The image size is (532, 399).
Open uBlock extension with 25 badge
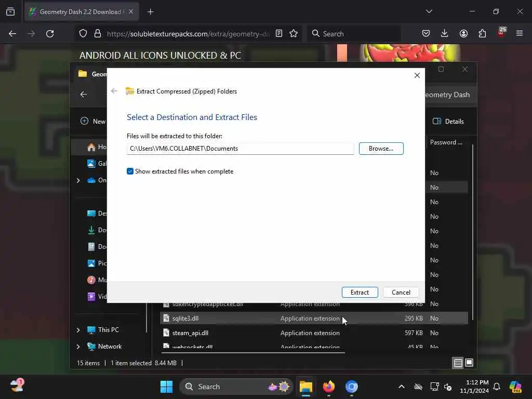click(501, 33)
